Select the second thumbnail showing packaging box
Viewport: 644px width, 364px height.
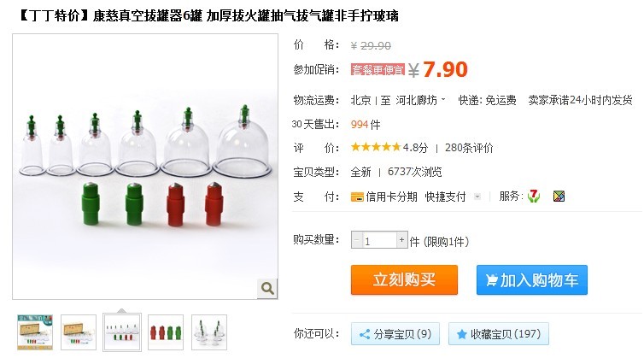click(x=79, y=332)
